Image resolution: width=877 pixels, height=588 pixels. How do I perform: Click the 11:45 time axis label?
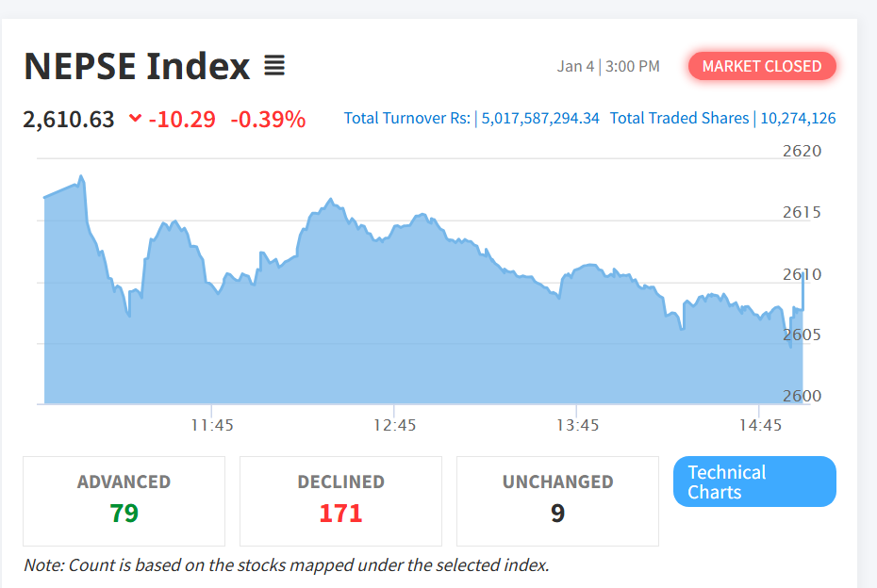coord(212,425)
